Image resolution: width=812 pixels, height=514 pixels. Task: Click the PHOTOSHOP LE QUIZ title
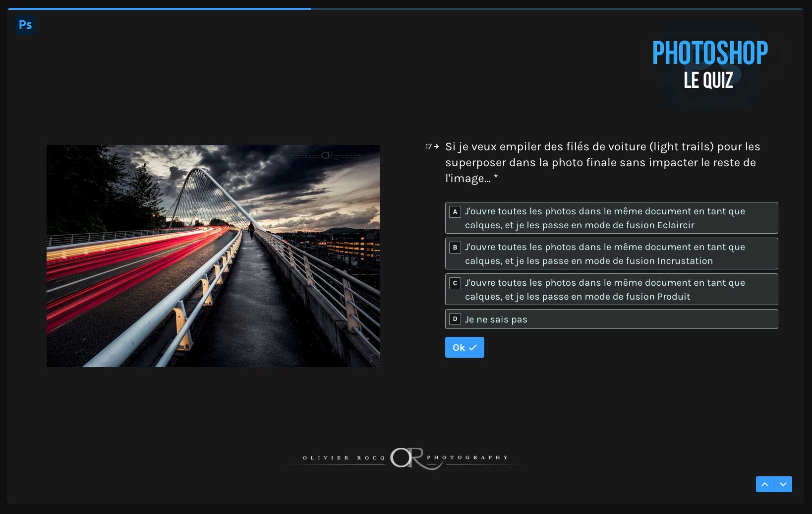[709, 64]
